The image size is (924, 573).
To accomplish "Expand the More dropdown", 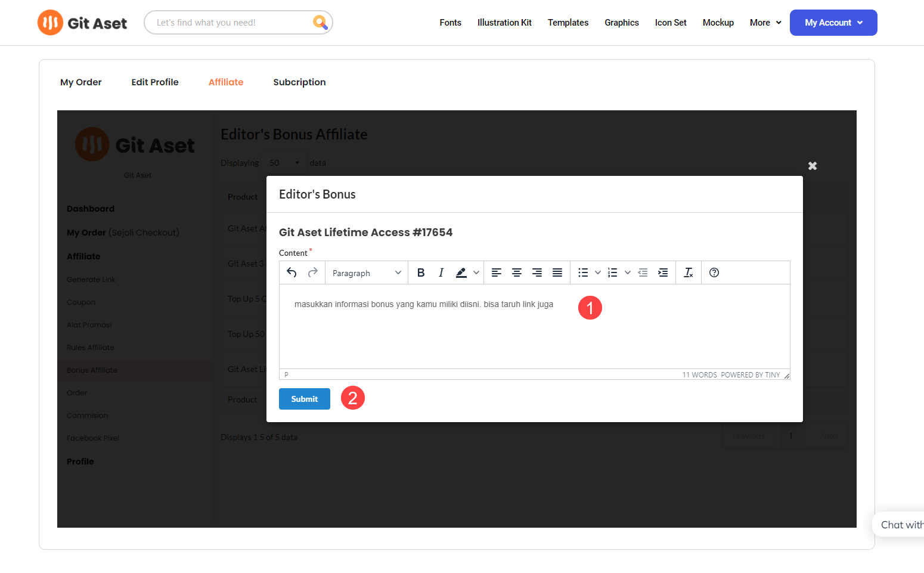I will pyautogui.click(x=765, y=23).
